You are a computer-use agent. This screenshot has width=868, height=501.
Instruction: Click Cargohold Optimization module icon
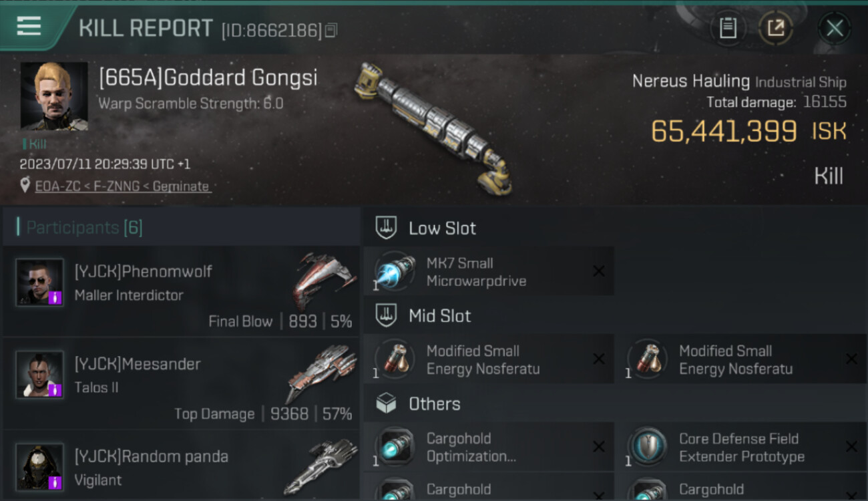pyautogui.click(x=395, y=447)
